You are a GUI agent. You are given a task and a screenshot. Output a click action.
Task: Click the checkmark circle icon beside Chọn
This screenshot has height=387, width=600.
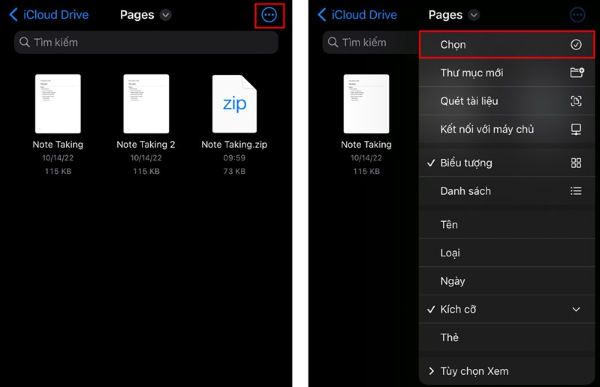pyautogui.click(x=576, y=45)
